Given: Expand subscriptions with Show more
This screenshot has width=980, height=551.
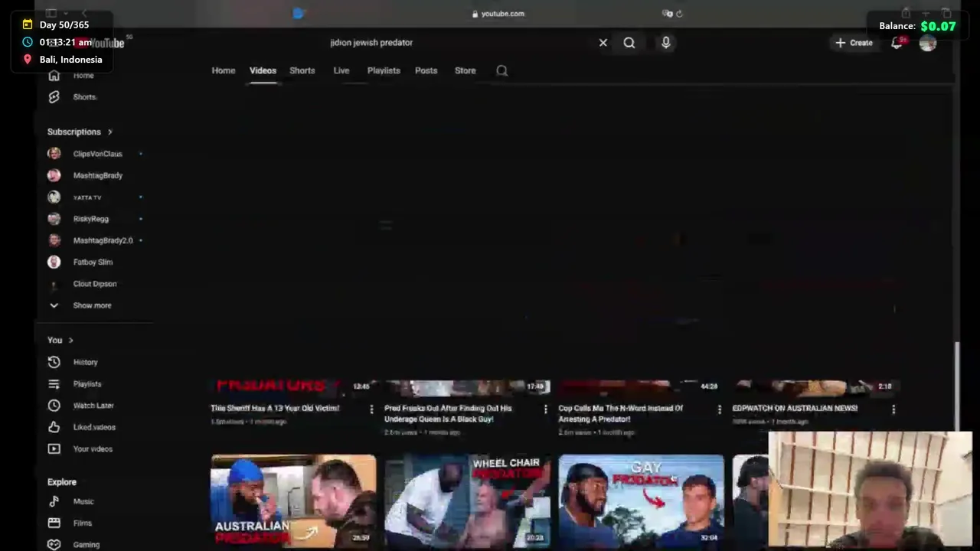Looking at the screenshot, I should pos(92,305).
